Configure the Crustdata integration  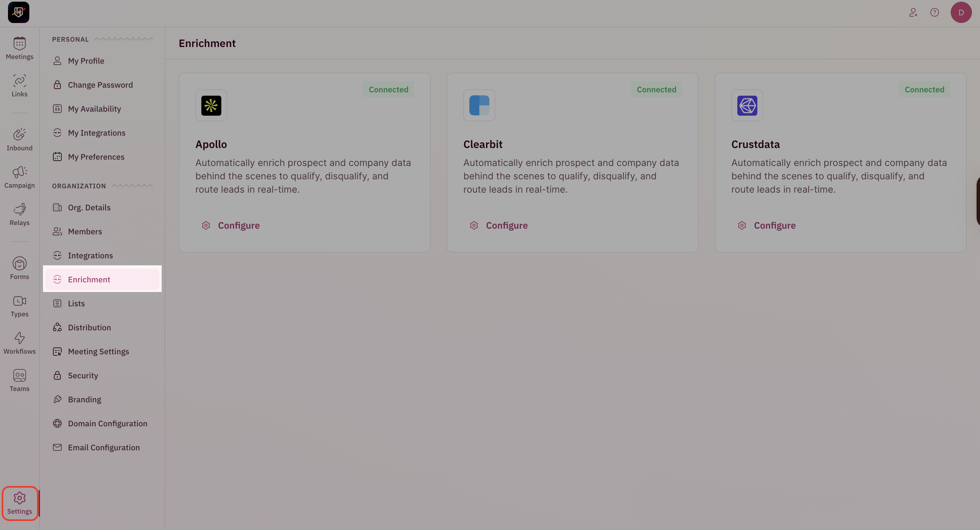(x=767, y=225)
